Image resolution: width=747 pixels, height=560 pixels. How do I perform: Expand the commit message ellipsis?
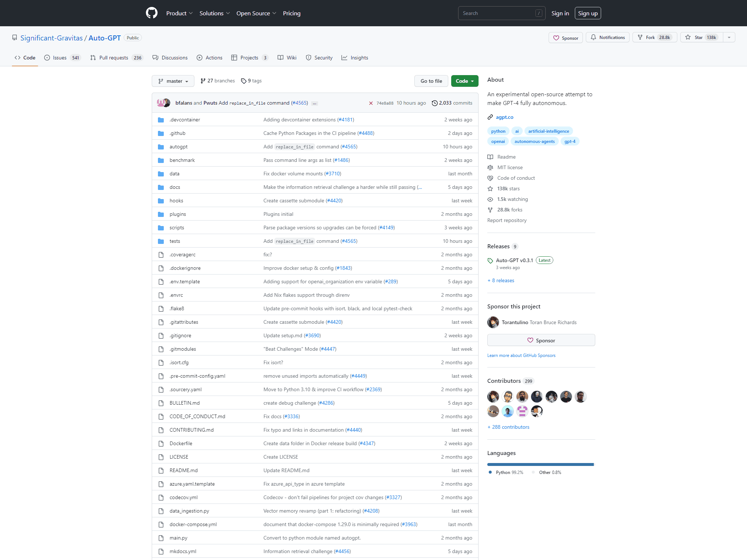pos(314,104)
